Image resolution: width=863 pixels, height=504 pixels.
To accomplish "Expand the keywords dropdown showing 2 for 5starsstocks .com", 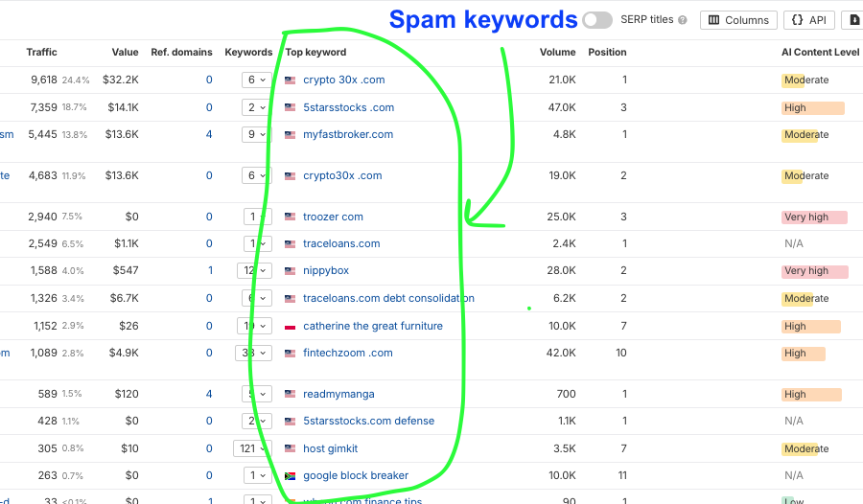I will tap(256, 108).
